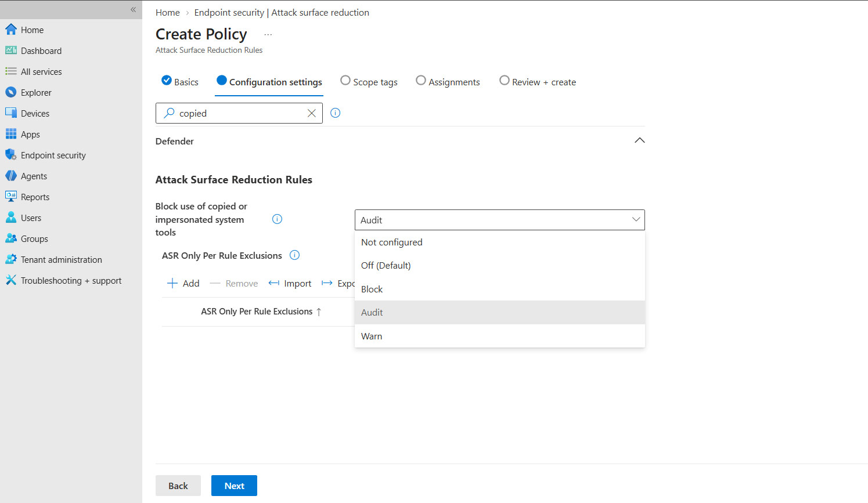Open the Apps grid icon

click(11, 134)
